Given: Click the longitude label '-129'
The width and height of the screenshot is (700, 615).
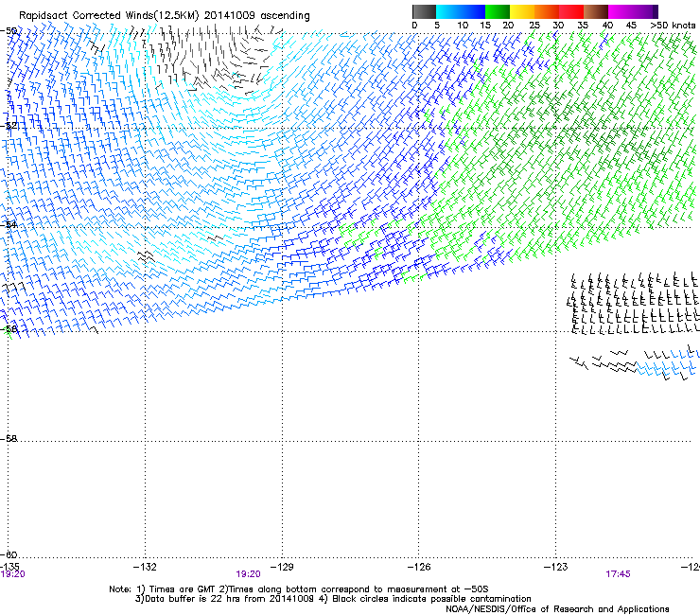Looking at the screenshot, I should point(282,567).
